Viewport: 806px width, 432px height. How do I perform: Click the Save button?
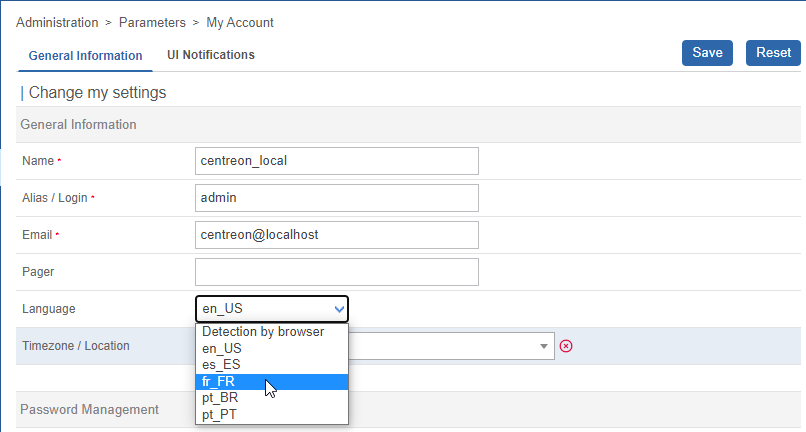708,53
